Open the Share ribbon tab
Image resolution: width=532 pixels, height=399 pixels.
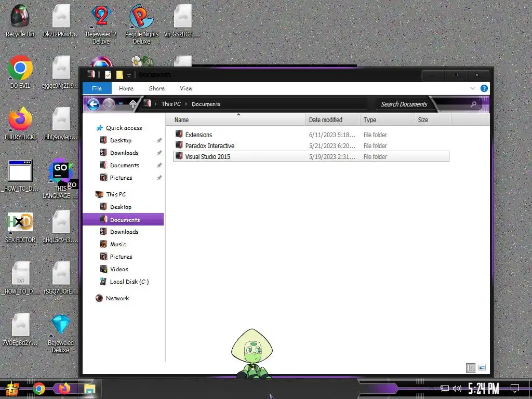(x=157, y=88)
